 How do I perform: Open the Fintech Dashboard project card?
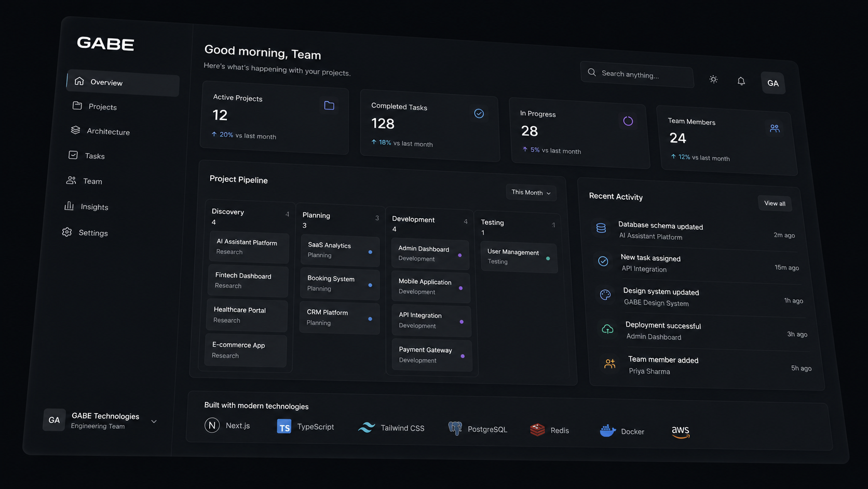tap(248, 281)
